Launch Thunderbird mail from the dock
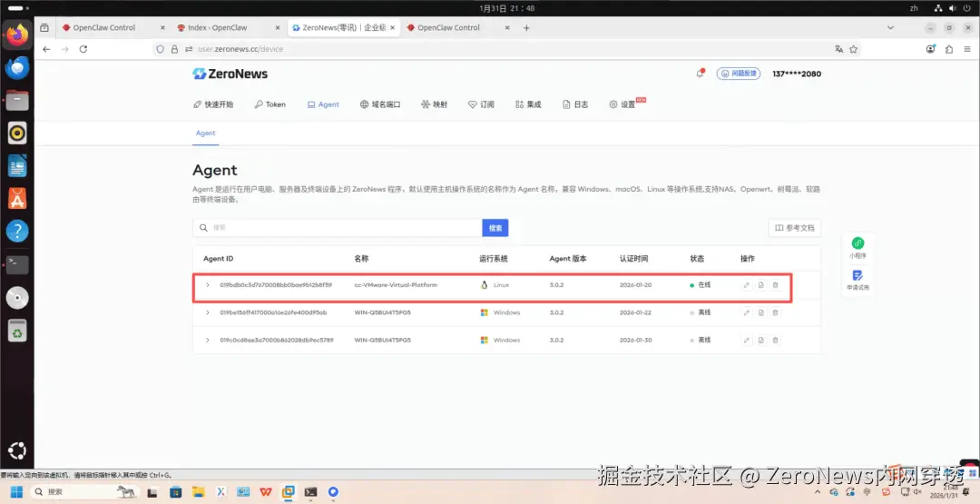 [17, 67]
